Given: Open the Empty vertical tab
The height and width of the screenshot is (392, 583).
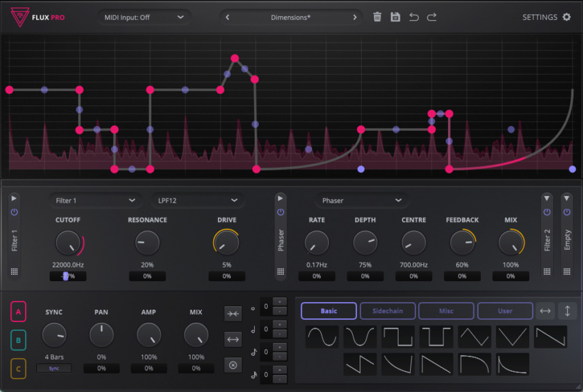Looking at the screenshot, I should [567, 240].
